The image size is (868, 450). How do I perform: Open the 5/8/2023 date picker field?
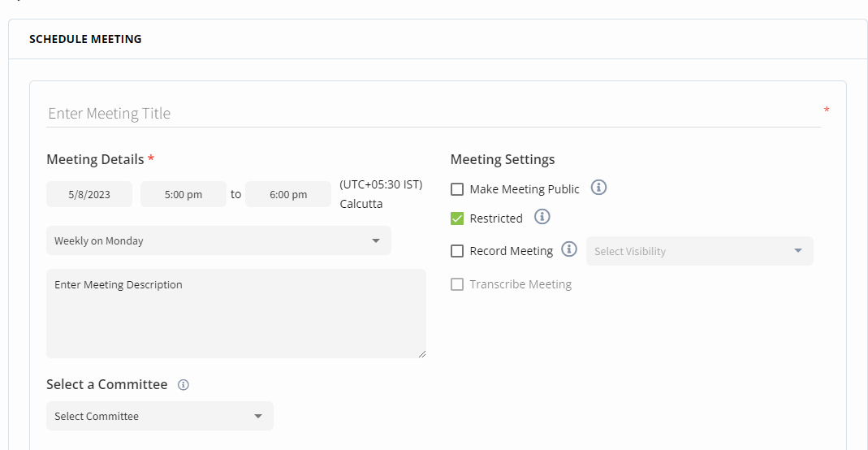[89, 194]
